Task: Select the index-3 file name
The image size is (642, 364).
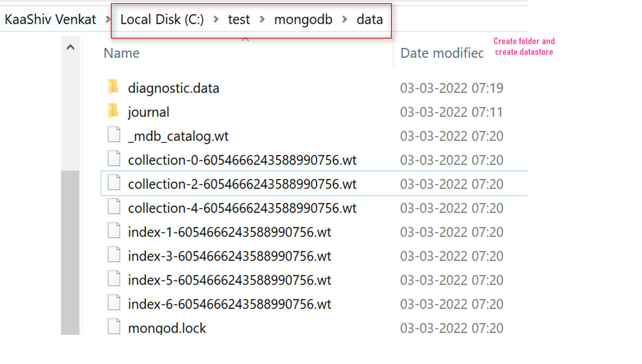Action: click(x=229, y=256)
